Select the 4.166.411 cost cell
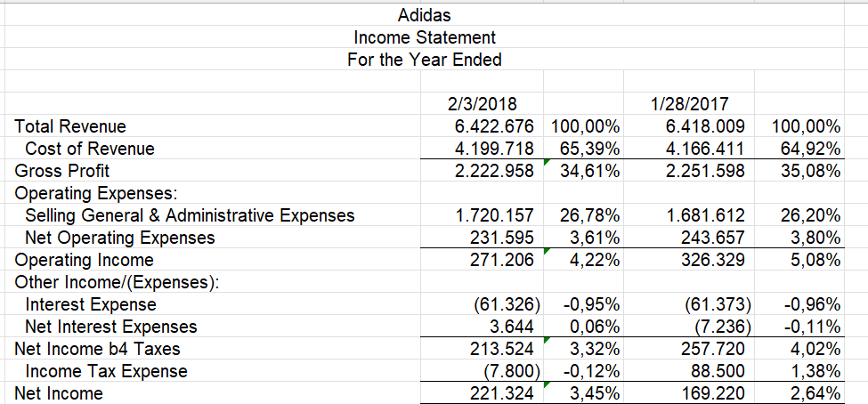Screen dimensions: 868x404 point(704,149)
